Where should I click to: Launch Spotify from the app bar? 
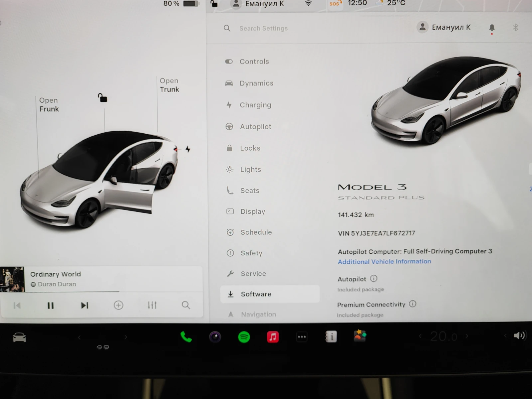pos(244,337)
